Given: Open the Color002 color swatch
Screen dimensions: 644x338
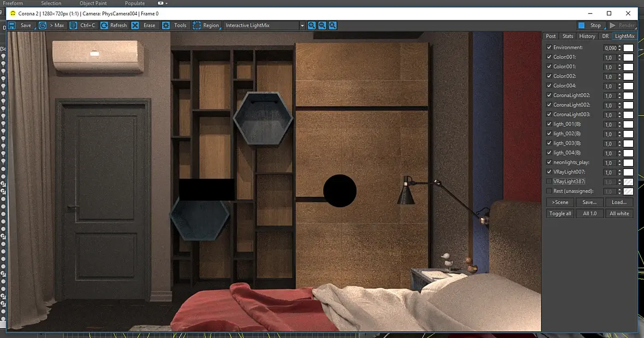Looking at the screenshot, I should (x=628, y=77).
